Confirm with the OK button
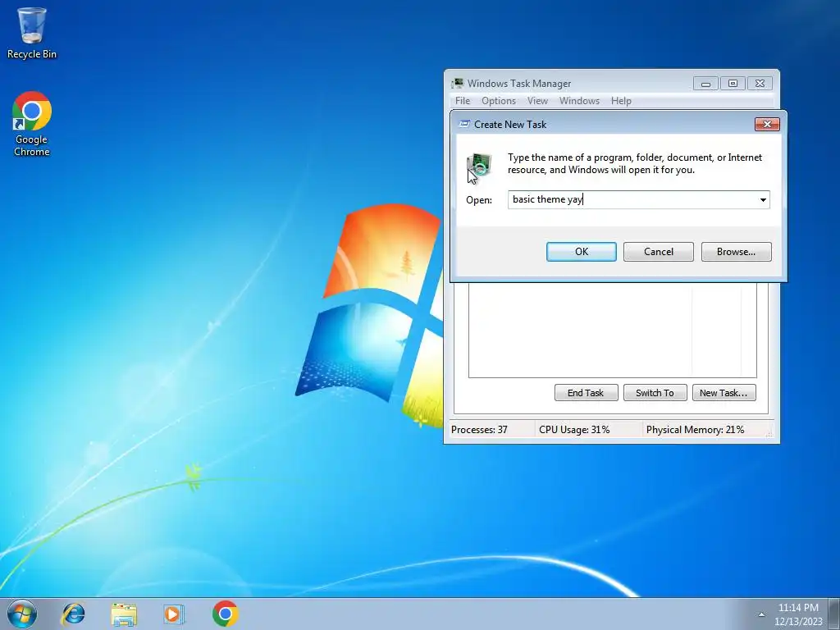The height and width of the screenshot is (630, 840). [582, 252]
